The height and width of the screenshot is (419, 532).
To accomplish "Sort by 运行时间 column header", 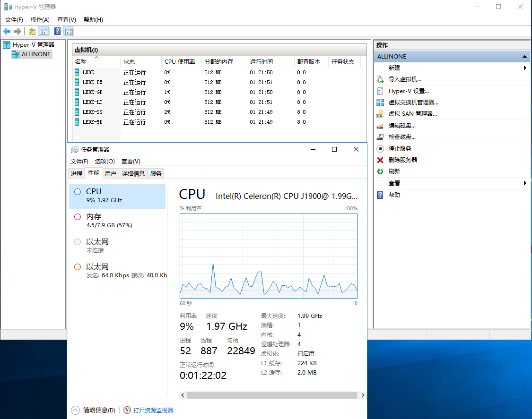I will click(x=270, y=62).
